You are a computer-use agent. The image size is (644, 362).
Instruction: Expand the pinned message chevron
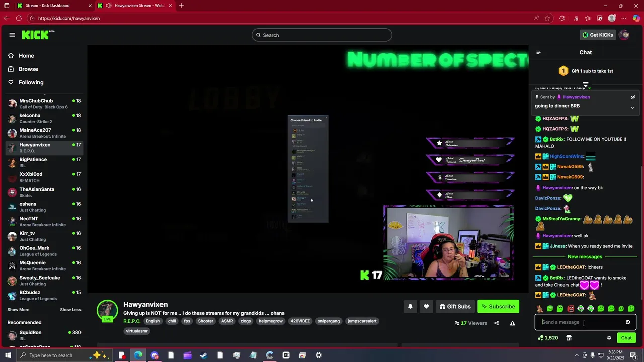tap(633, 108)
